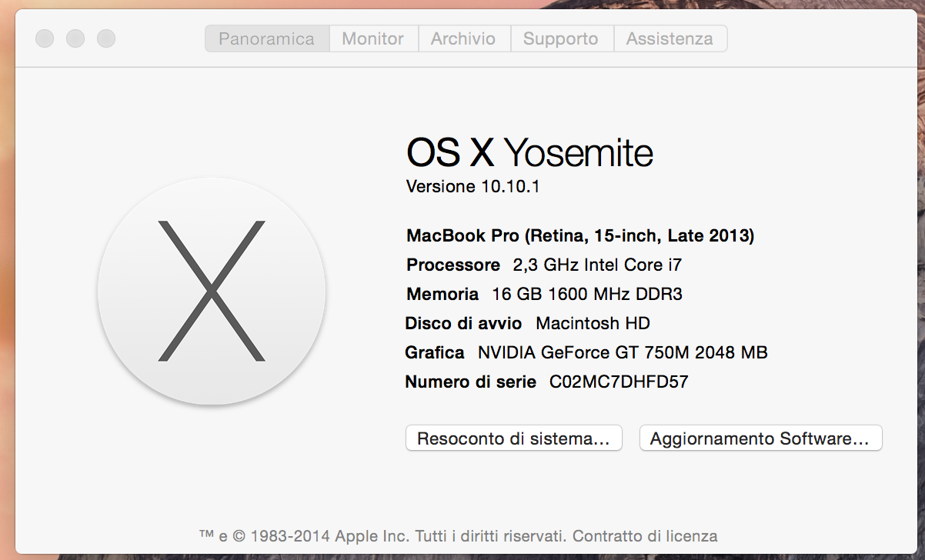Screen dimensions: 925x560
Task: Click the MacBook Pro model name text
Action: (x=580, y=235)
